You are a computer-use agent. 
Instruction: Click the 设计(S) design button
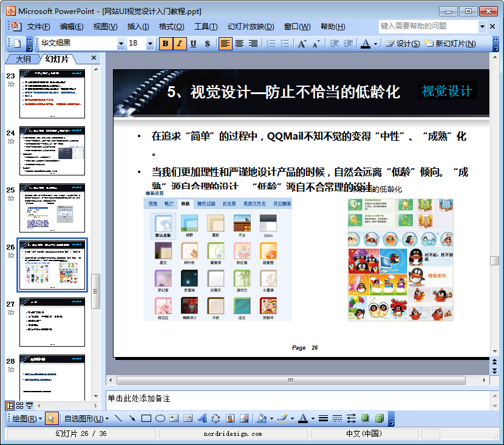[x=403, y=43]
